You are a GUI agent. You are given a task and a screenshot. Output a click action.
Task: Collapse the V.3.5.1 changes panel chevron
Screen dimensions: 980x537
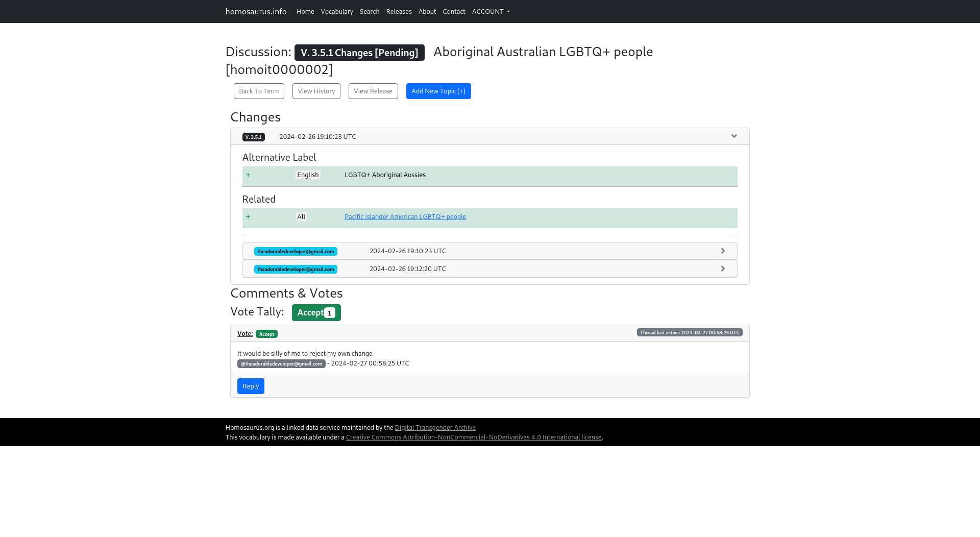click(x=734, y=136)
